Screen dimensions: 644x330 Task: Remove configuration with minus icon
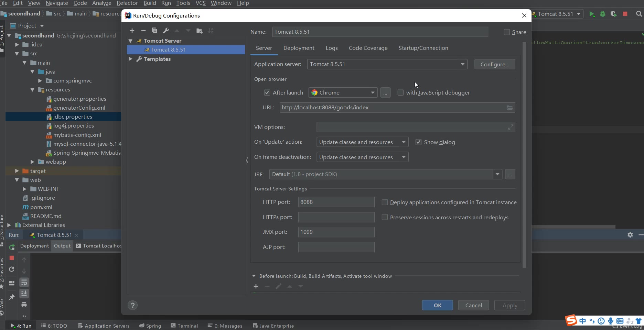[x=143, y=31]
